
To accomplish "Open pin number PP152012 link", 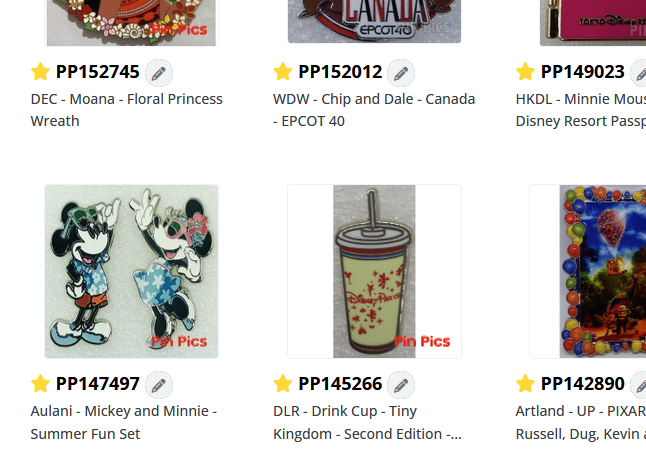I will [x=340, y=72].
